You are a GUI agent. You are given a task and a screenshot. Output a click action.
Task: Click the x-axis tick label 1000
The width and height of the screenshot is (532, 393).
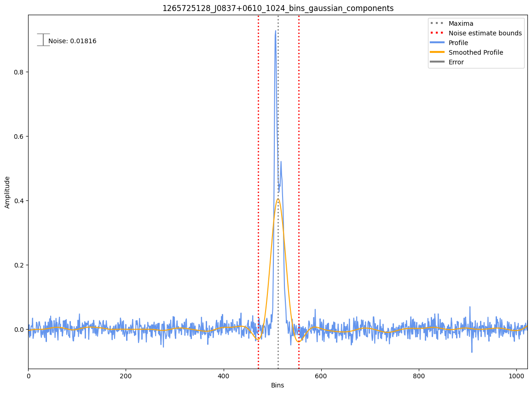[x=516, y=376]
